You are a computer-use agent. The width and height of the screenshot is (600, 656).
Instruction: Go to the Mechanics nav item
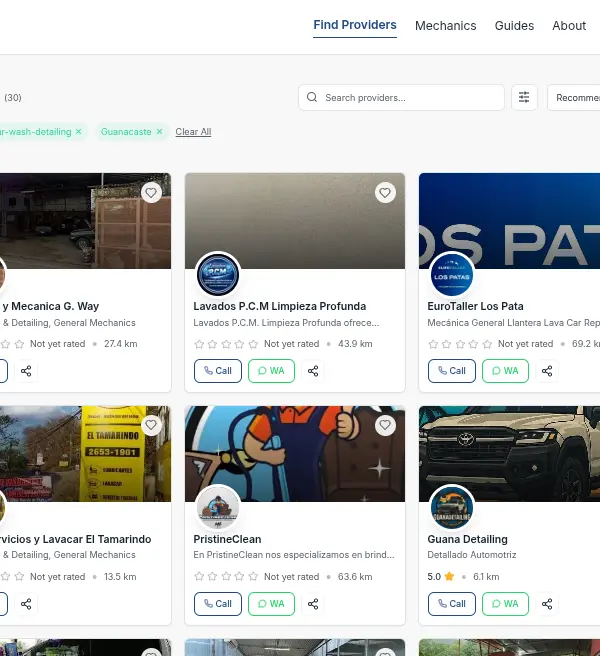[x=446, y=26]
